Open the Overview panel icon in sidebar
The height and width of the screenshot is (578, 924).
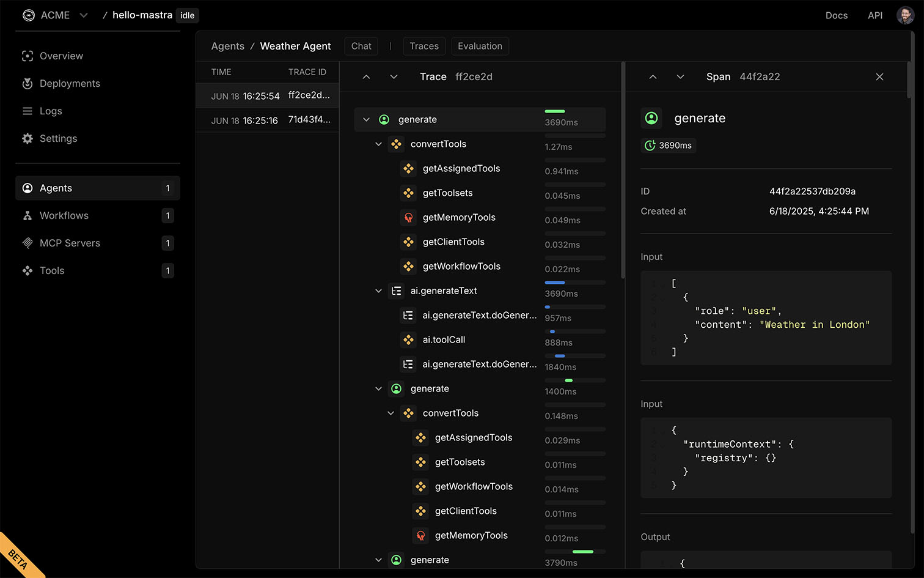pyautogui.click(x=28, y=56)
